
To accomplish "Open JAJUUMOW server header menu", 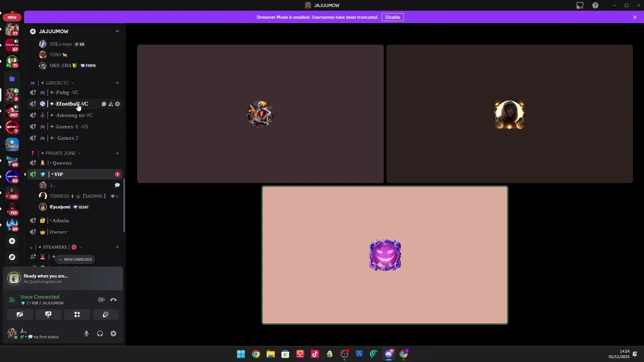I will click(75, 31).
